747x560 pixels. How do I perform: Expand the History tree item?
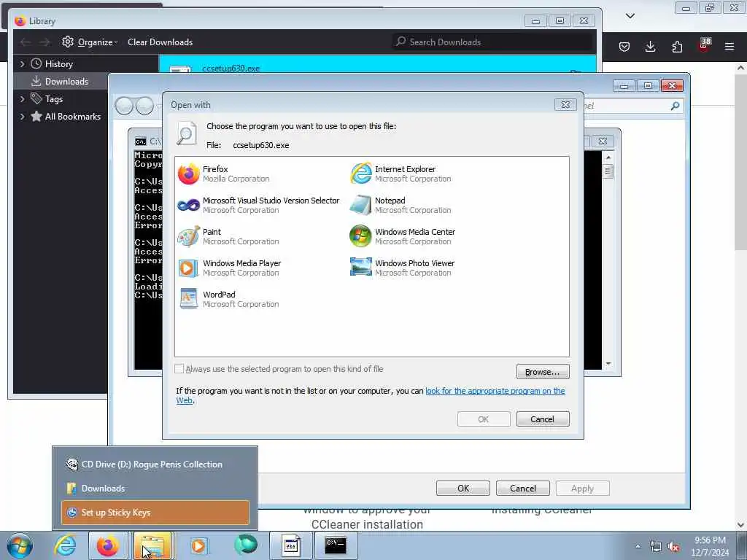(22, 64)
